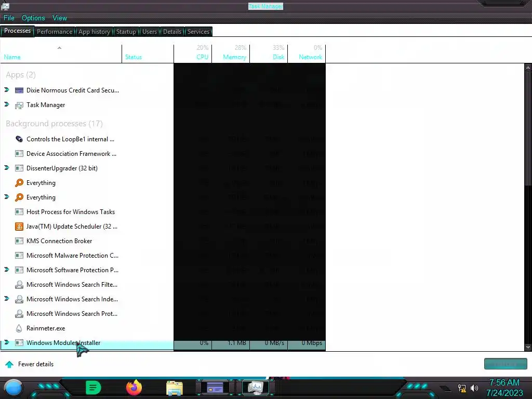Screen dimensions: 532x399
Task: Click the Microsoft Windows Search Indexer icon
Action: coord(19,299)
